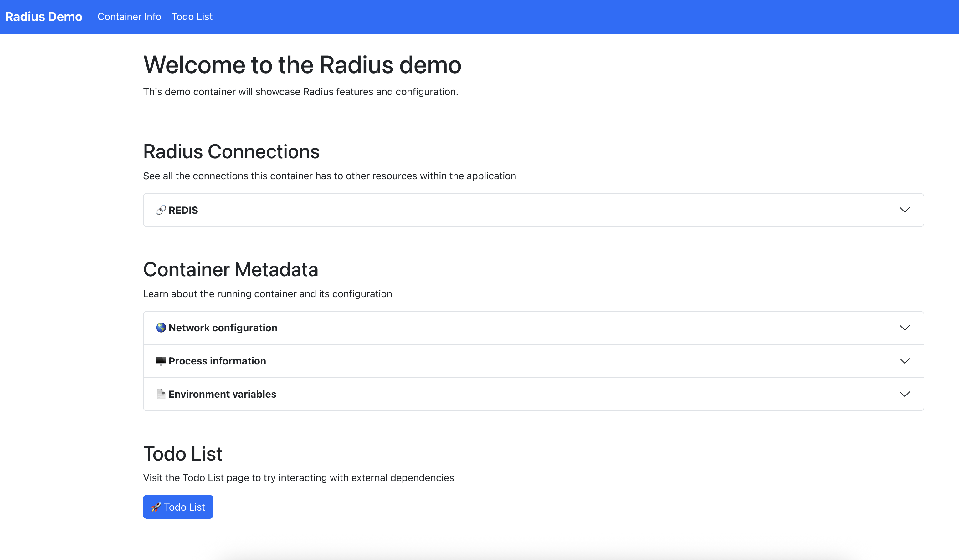Click the link icon beside REDIS
Viewport: 959px width, 560px height.
[161, 210]
